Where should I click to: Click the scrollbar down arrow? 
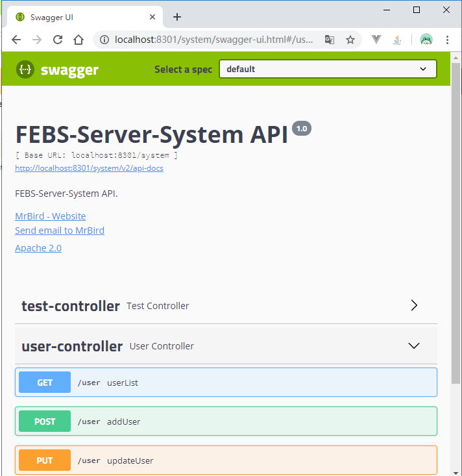(456, 473)
